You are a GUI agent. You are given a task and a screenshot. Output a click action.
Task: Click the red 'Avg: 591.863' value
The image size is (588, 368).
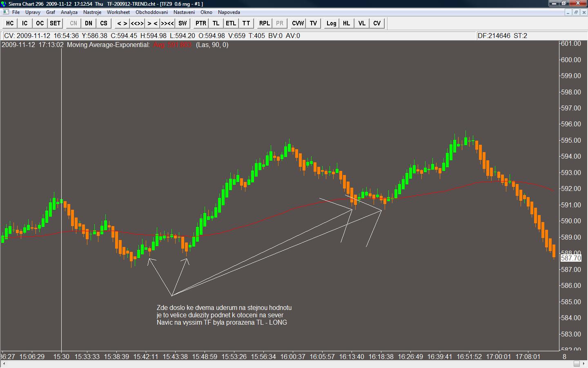(x=172, y=45)
